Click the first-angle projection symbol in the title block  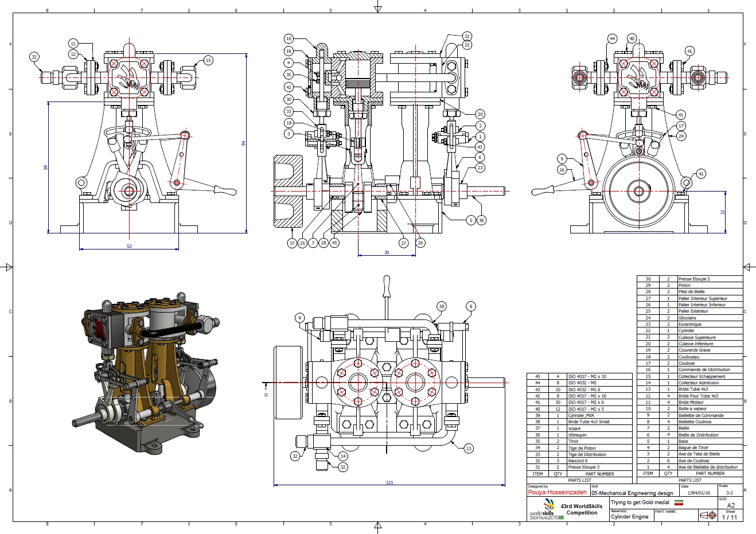click(708, 516)
